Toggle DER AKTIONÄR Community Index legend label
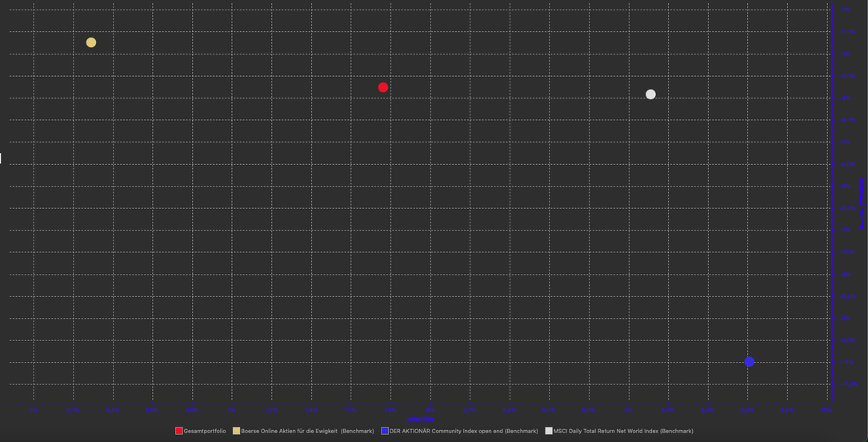 point(463,431)
